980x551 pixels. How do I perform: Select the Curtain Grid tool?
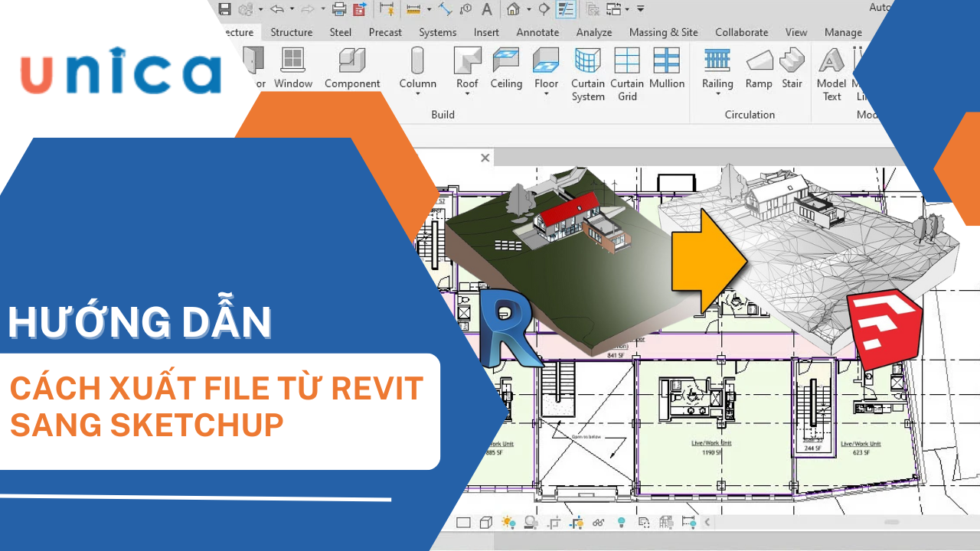pos(627,60)
